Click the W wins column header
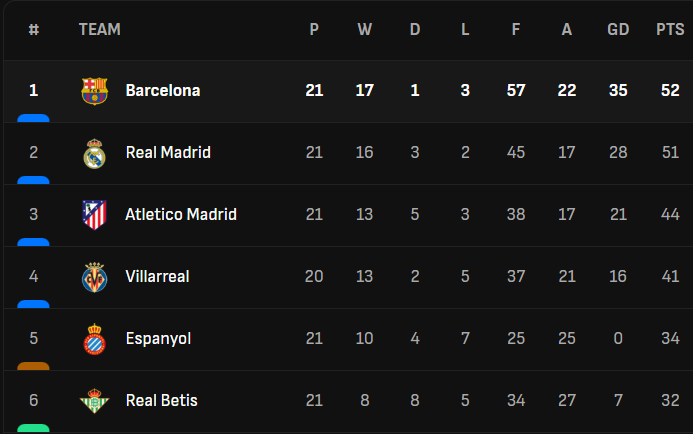Image resolution: width=693 pixels, height=434 pixels. point(364,30)
